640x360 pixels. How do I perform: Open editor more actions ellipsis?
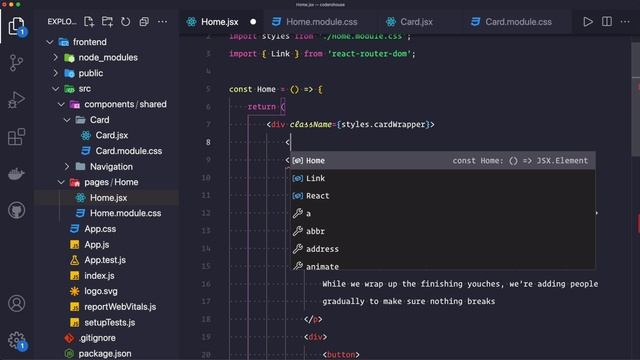click(x=625, y=22)
